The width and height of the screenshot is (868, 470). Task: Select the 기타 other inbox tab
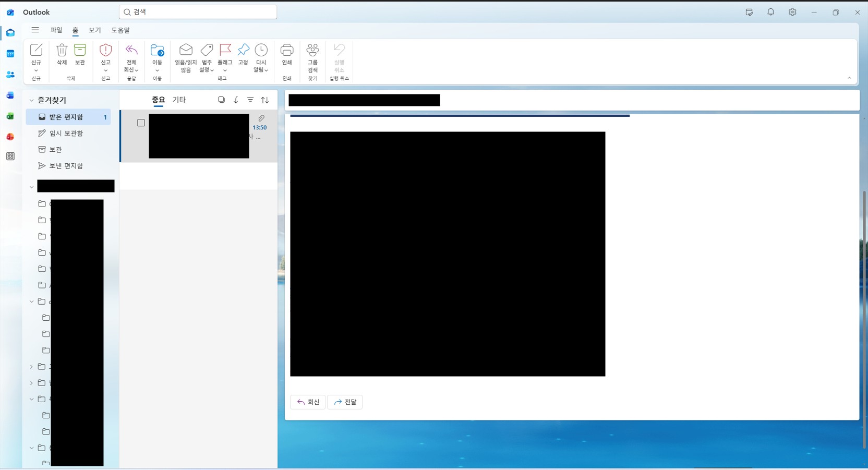(179, 100)
